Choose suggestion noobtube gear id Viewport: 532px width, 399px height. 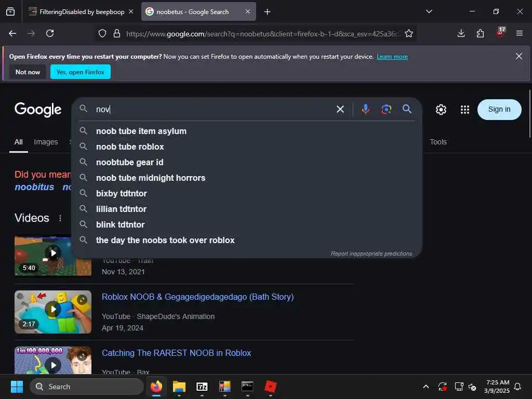[x=247, y=162]
